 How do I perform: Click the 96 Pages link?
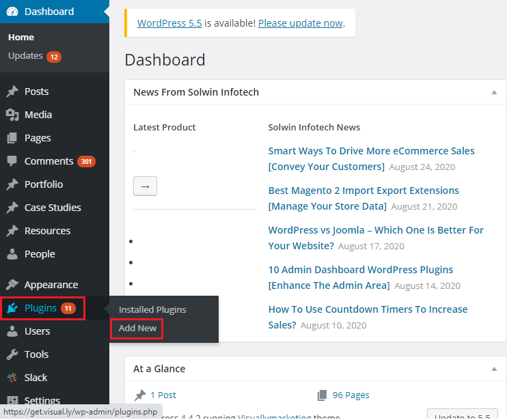click(x=351, y=395)
